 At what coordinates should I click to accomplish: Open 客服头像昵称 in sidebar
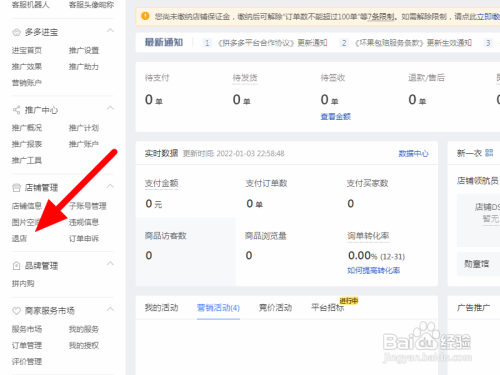(x=91, y=5)
